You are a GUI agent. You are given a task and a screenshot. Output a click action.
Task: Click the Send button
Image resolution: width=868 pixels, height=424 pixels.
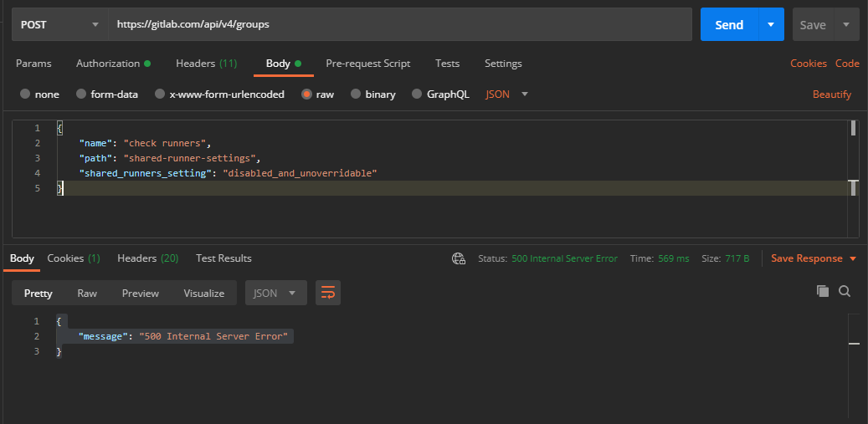(x=728, y=25)
